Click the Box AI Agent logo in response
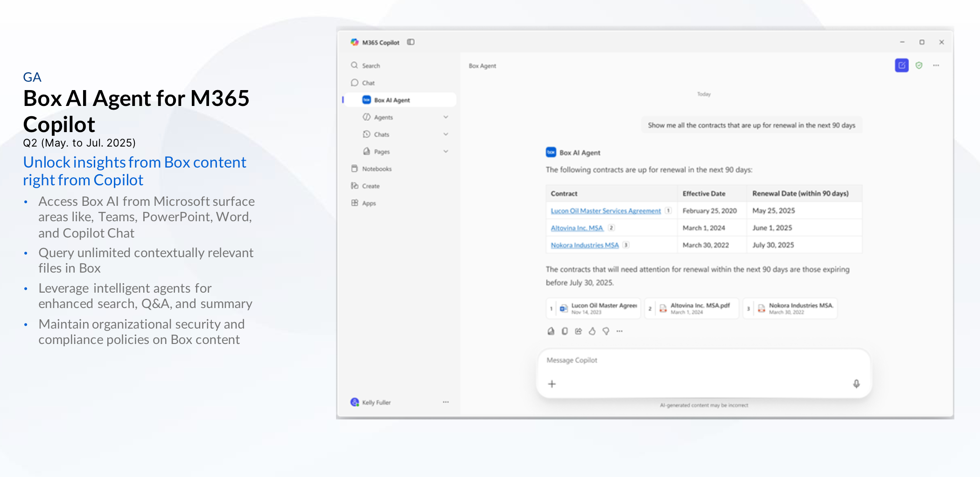The image size is (980, 477). point(551,152)
